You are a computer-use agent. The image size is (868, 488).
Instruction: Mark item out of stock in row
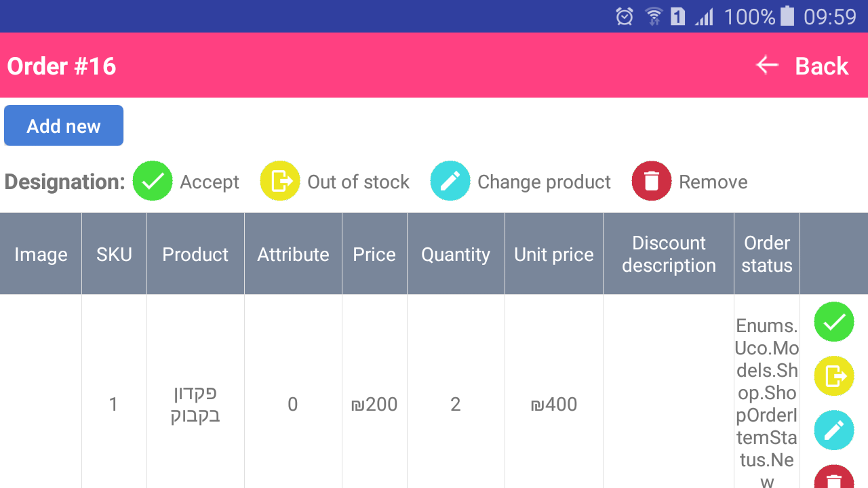(833, 376)
